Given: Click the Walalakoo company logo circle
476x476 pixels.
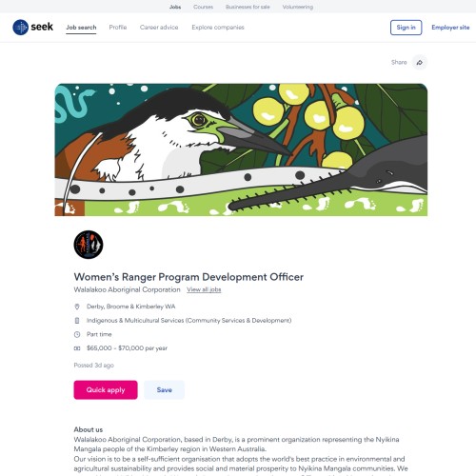Looking at the screenshot, I should coord(89,245).
